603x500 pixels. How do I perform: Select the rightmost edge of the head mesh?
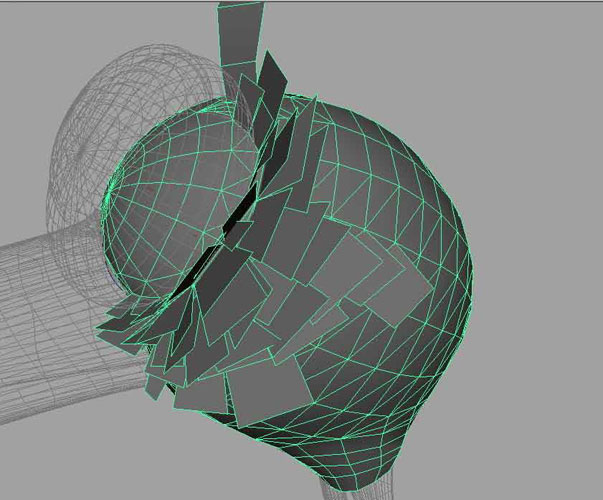(x=468, y=260)
